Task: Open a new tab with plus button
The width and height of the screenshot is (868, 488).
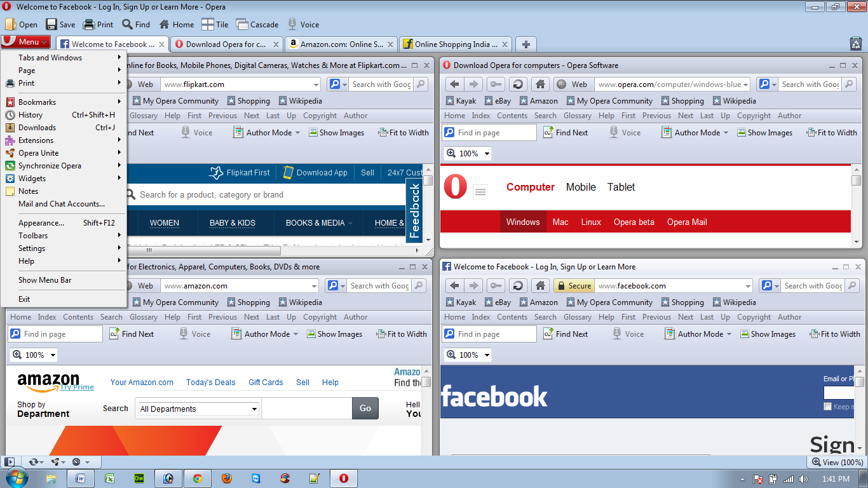Action: point(526,44)
